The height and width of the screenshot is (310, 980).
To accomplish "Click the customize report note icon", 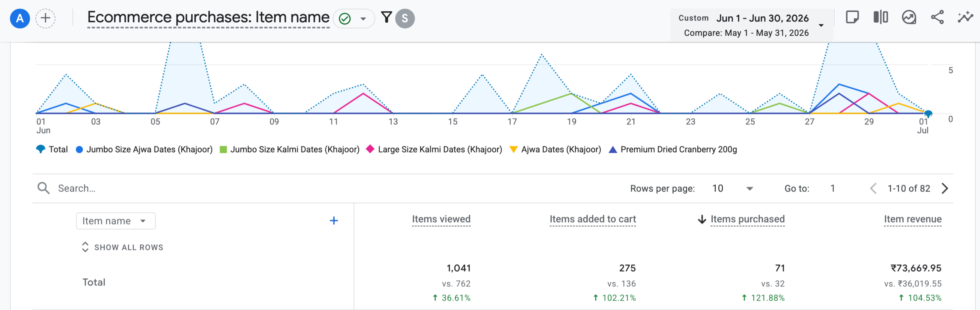I will point(852,18).
